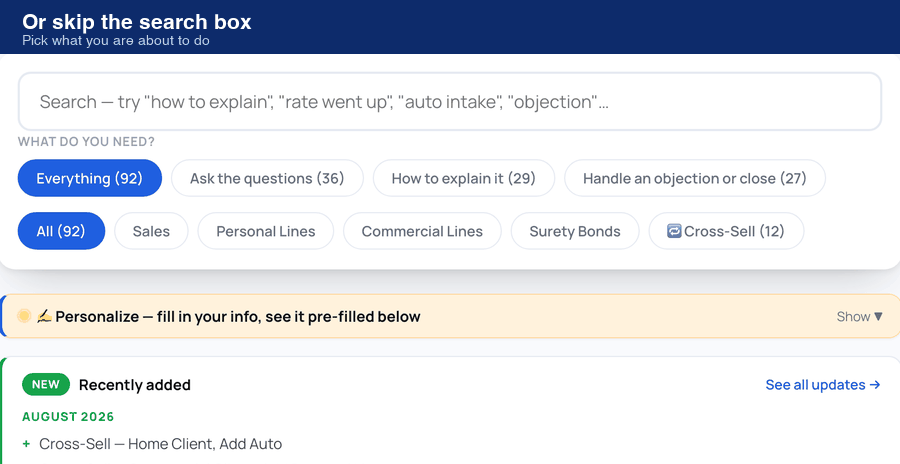This screenshot has height=464, width=900.
Task: Select the All (92) category chip
Action: point(61,231)
